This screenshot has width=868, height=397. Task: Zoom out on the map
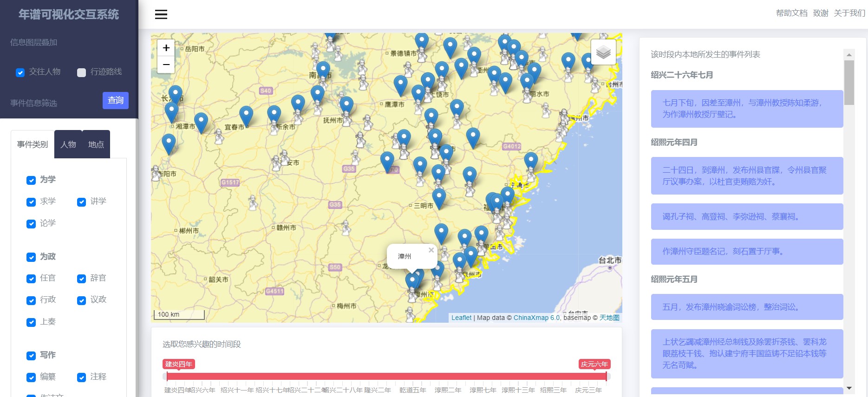(166, 65)
